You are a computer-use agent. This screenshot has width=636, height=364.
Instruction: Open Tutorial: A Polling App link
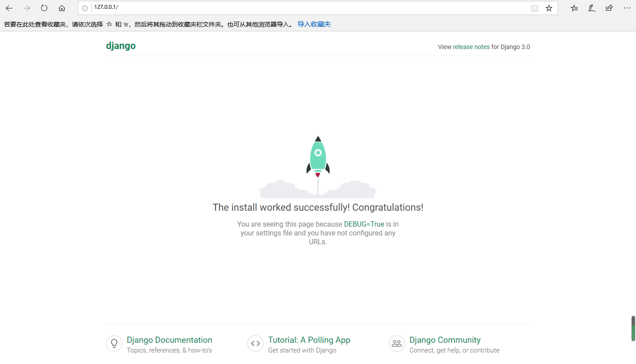(x=309, y=340)
